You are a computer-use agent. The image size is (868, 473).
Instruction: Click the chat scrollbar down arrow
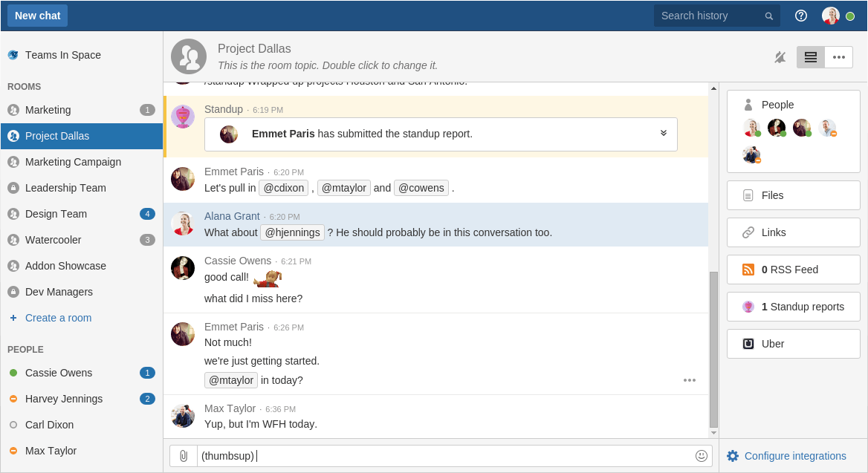click(713, 433)
